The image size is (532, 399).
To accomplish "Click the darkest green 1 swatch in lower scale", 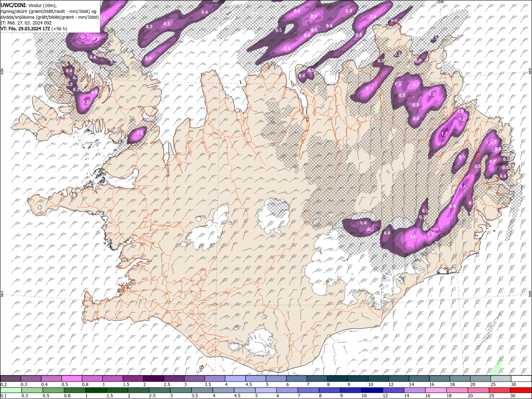I will click(x=96, y=390).
